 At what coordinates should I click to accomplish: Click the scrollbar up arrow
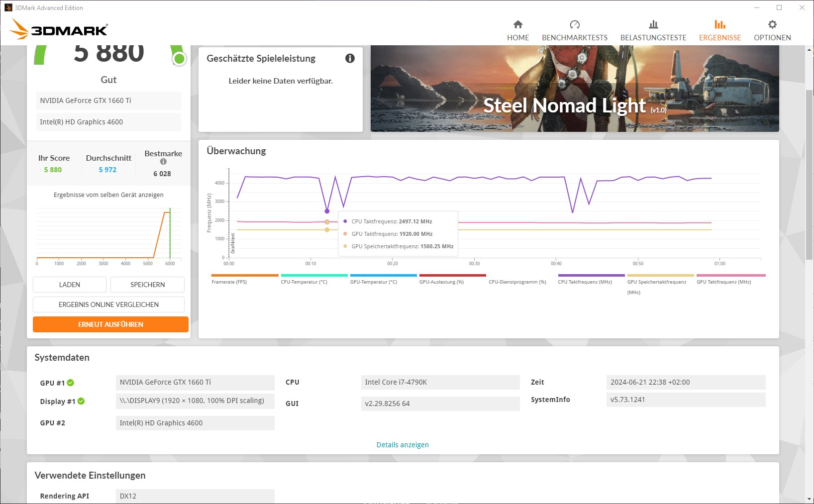pos(809,50)
